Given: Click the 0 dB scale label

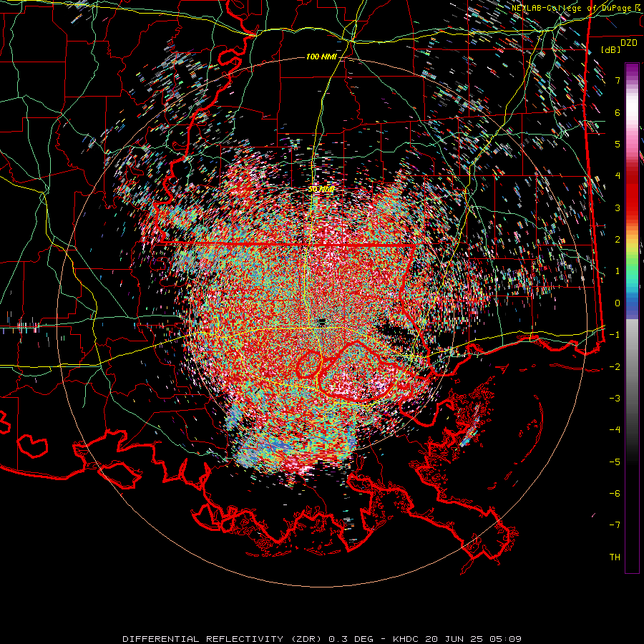Looking at the screenshot, I should [618, 303].
